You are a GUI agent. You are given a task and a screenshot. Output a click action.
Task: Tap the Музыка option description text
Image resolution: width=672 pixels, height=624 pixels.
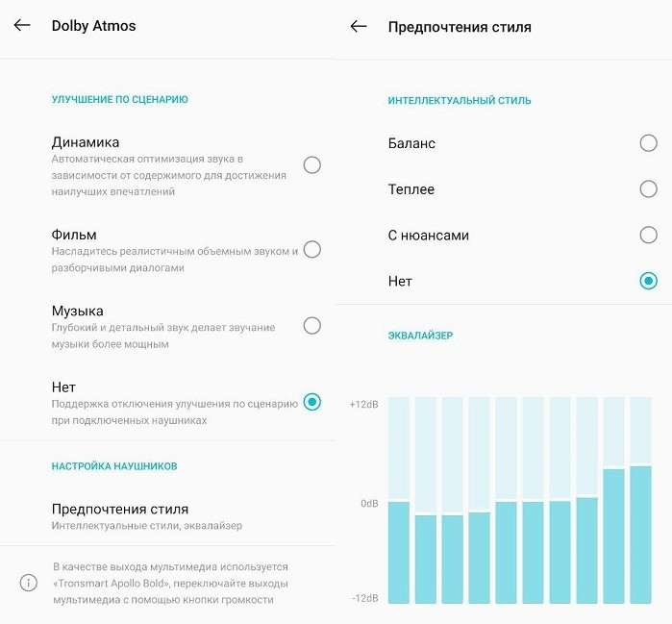coord(163,336)
